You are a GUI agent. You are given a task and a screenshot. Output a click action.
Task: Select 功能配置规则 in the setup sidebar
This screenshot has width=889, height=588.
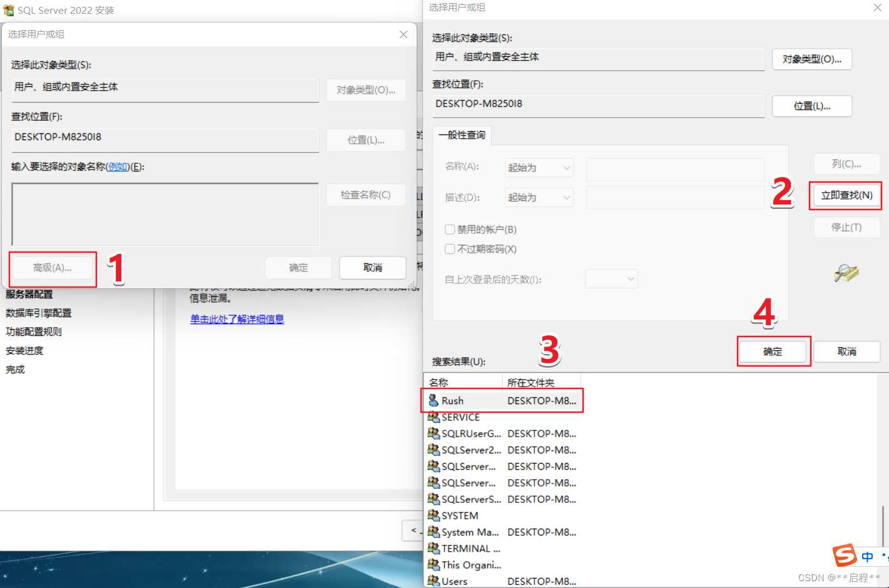[34, 332]
